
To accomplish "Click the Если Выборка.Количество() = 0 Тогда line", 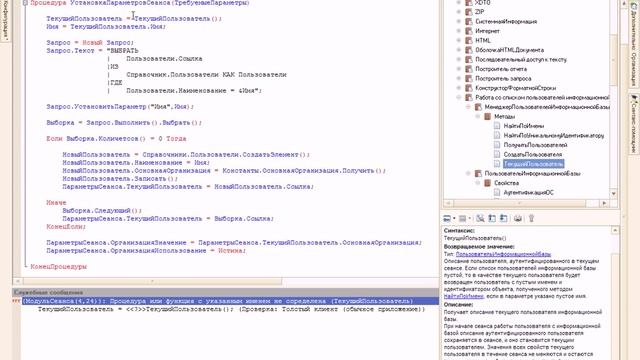I will (116, 139).
